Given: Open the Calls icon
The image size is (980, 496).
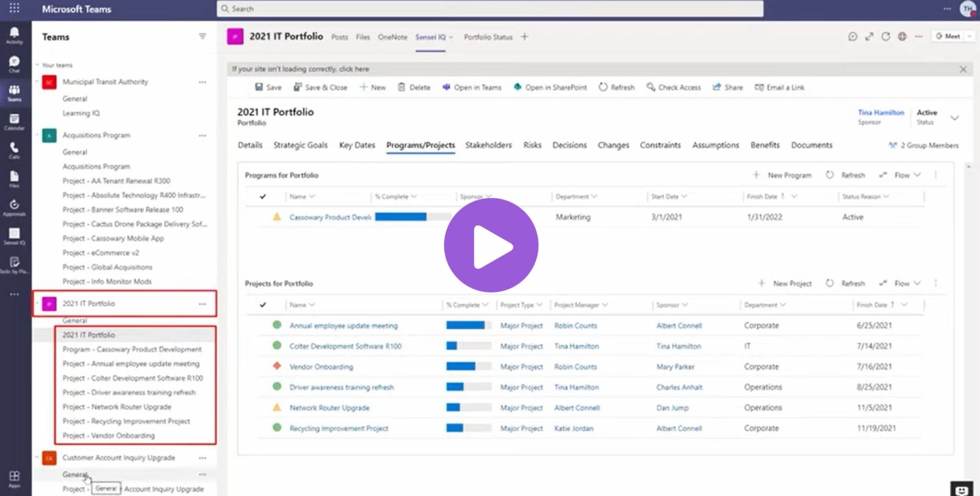Looking at the screenshot, I should pyautogui.click(x=14, y=150).
